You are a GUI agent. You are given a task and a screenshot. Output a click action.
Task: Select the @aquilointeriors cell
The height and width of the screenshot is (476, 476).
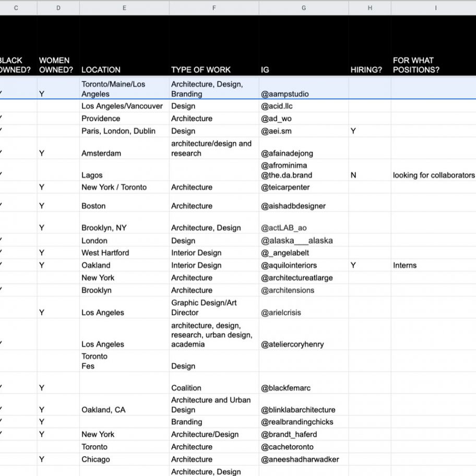click(304, 265)
